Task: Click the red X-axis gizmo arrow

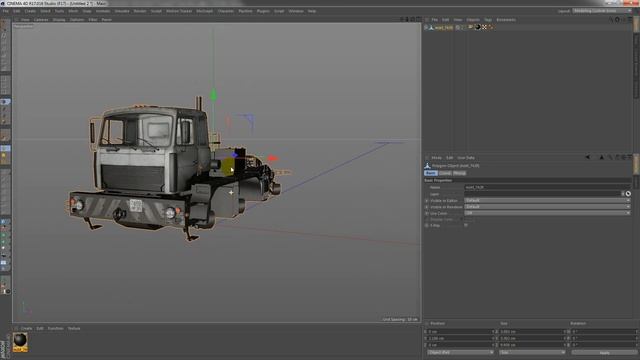Action: (272, 158)
